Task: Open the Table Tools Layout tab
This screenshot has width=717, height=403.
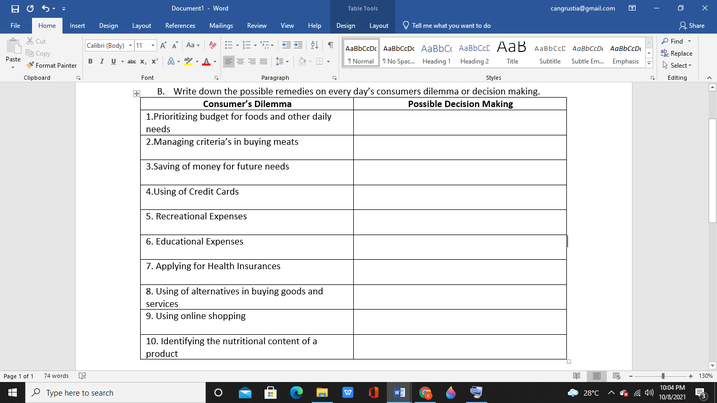Action: tap(379, 26)
